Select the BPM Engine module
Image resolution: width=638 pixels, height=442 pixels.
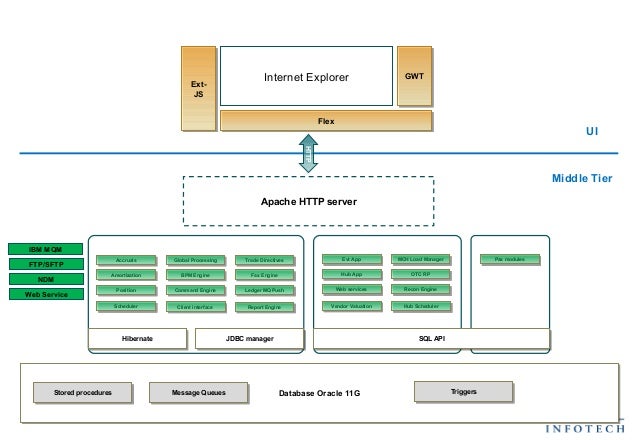tap(196, 275)
